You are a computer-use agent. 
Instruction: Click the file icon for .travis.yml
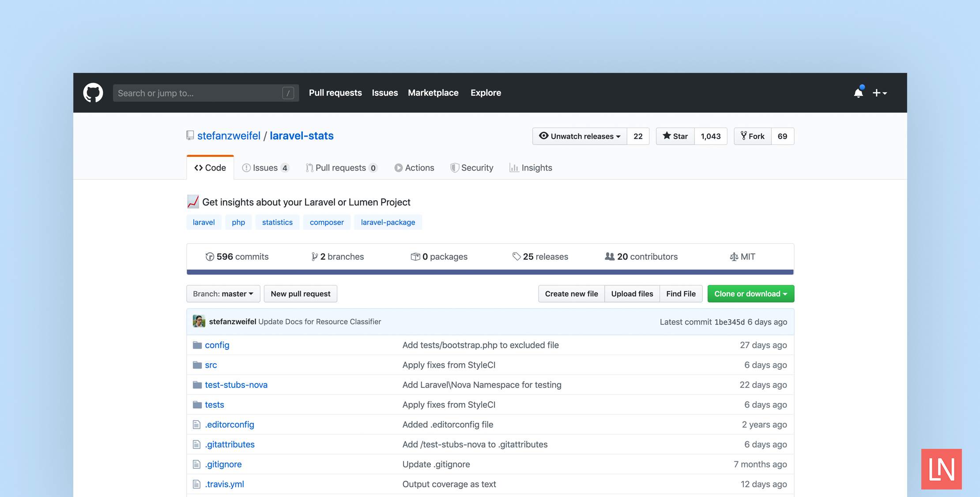[x=196, y=484]
